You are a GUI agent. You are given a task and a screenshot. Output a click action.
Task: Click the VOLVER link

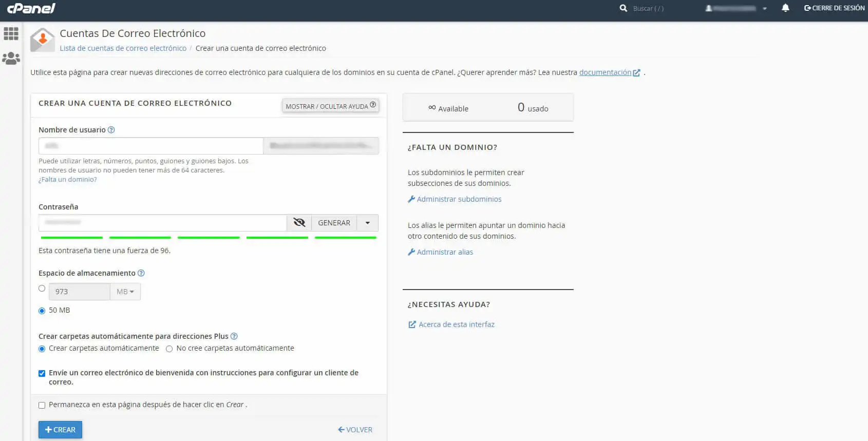click(355, 430)
